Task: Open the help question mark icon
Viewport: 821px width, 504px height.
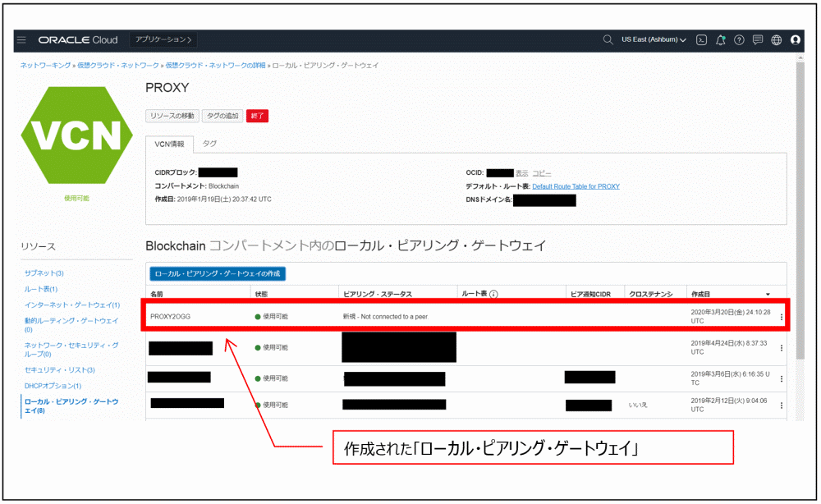Action: tap(739, 39)
